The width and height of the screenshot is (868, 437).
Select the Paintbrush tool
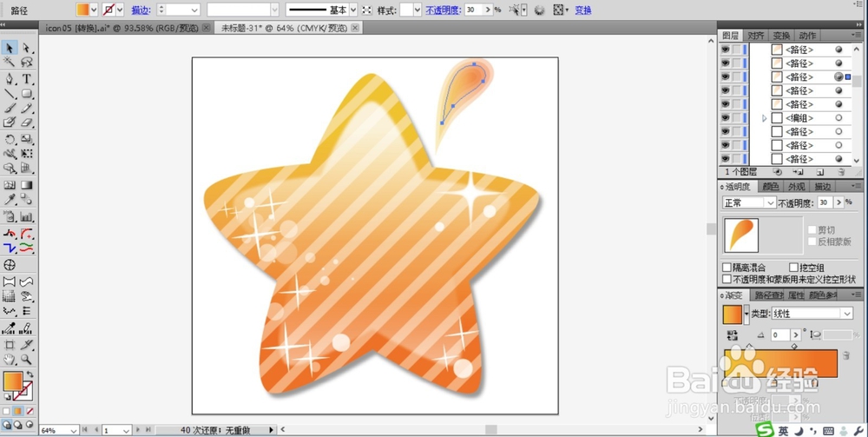[10, 108]
